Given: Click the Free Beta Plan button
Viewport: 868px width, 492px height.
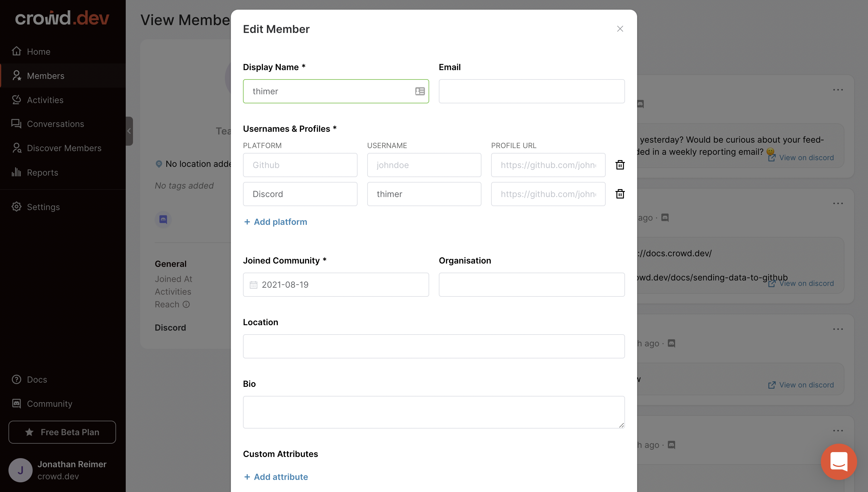Looking at the screenshot, I should (x=62, y=432).
